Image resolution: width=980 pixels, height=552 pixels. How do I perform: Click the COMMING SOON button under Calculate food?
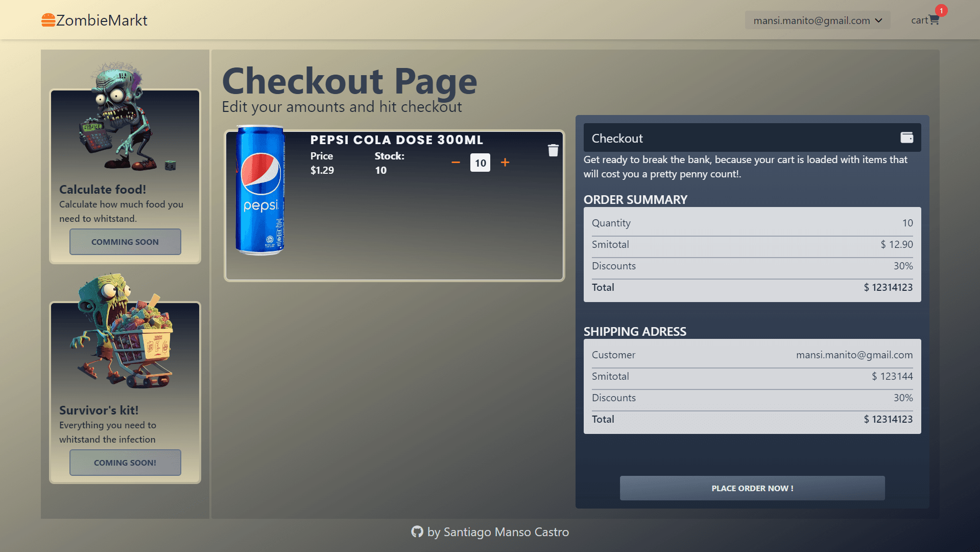coord(125,242)
